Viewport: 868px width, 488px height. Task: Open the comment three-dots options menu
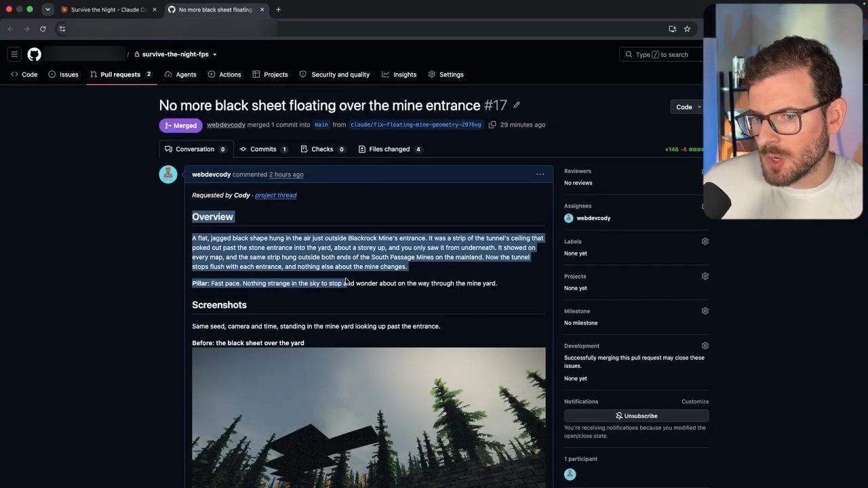tap(540, 174)
